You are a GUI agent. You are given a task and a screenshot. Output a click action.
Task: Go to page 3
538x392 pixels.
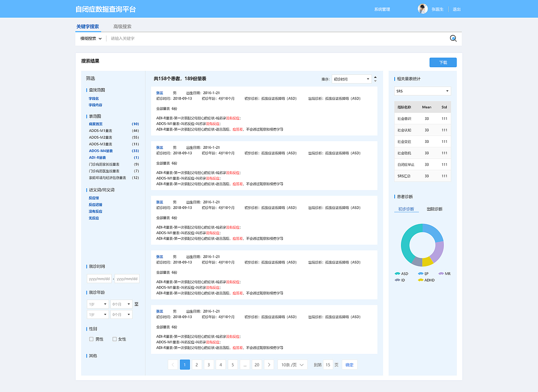coord(209,365)
